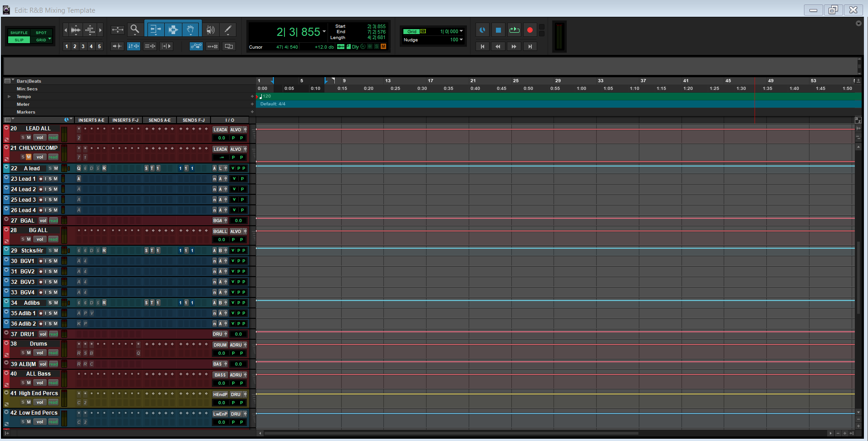Open the Nudge value dropdown

[x=461, y=40]
